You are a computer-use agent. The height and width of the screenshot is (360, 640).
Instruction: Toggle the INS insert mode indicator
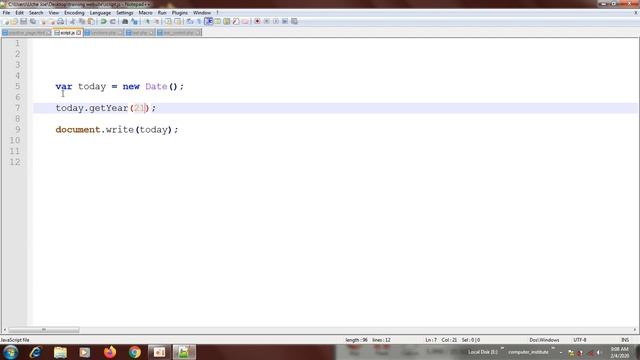(x=625, y=340)
